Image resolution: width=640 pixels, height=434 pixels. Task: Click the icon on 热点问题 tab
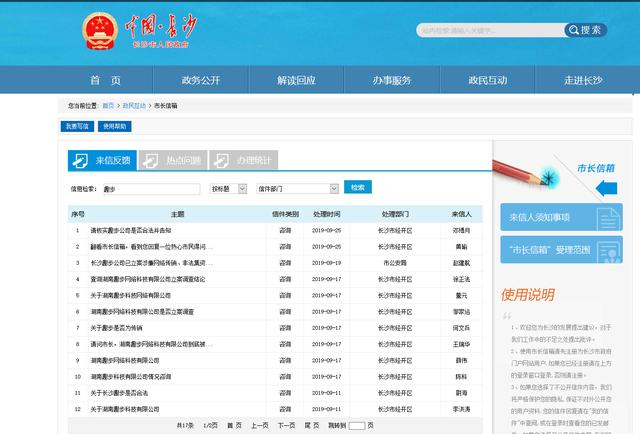point(150,160)
